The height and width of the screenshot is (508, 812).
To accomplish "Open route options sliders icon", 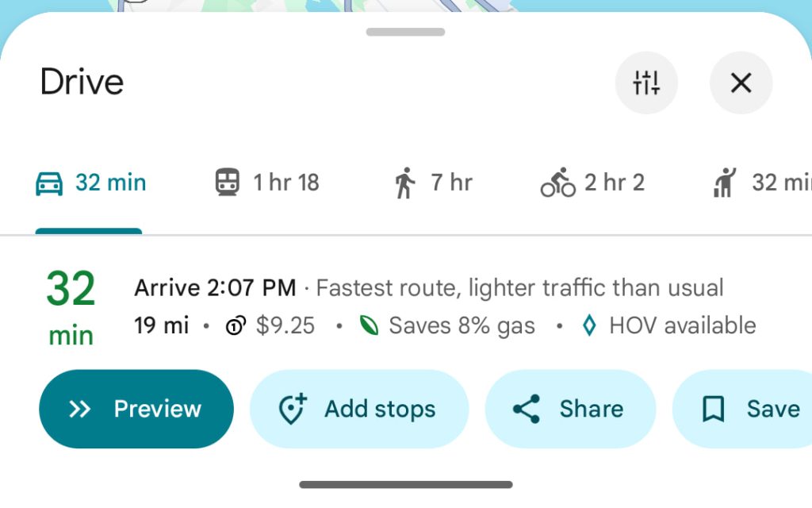I will (646, 83).
